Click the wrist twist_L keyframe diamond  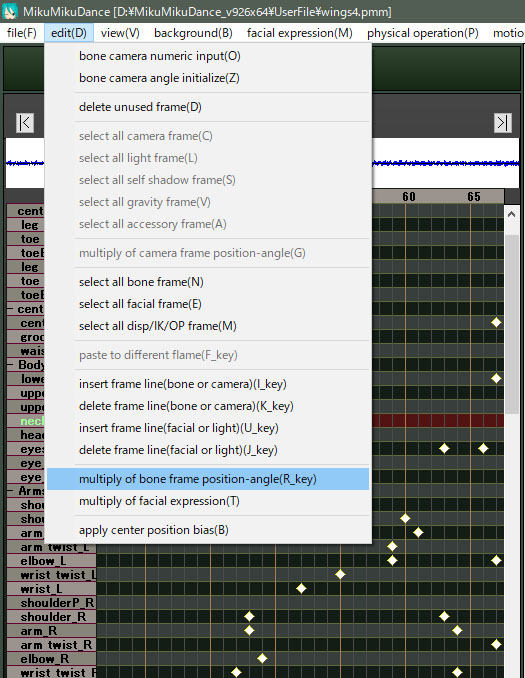tap(340, 574)
